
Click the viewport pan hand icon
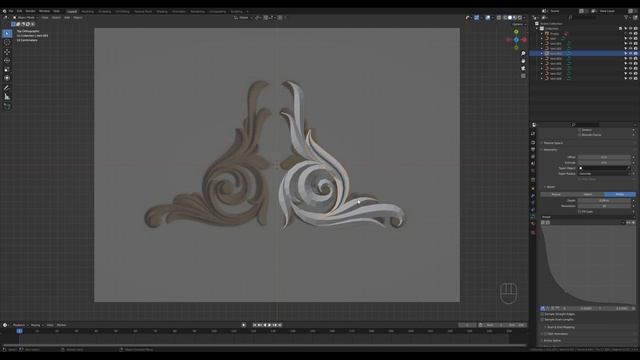click(x=523, y=61)
